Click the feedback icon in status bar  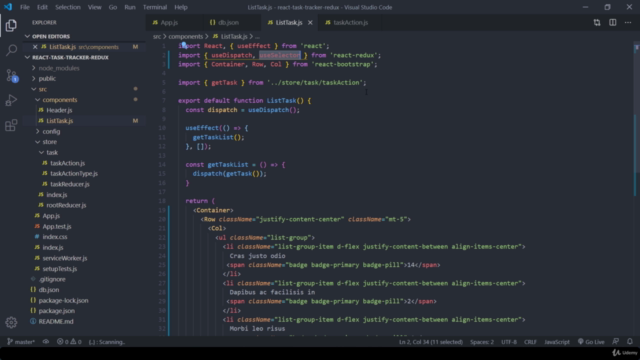(x=616, y=342)
